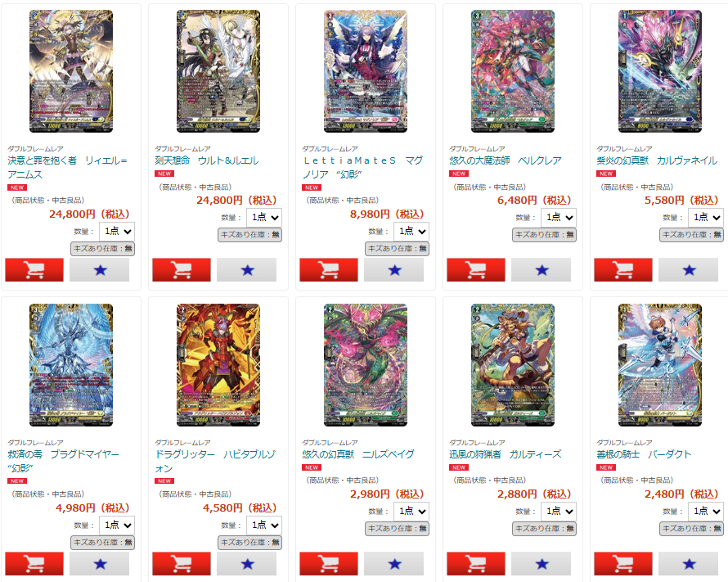Open quantity dropdown for 24,800円 リィエル card
Image resolution: width=728 pixels, height=582 pixels.
117,232
